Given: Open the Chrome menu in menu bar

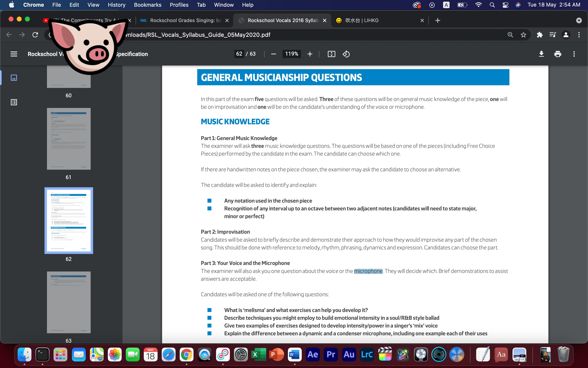Looking at the screenshot, I should pyautogui.click(x=33, y=5).
